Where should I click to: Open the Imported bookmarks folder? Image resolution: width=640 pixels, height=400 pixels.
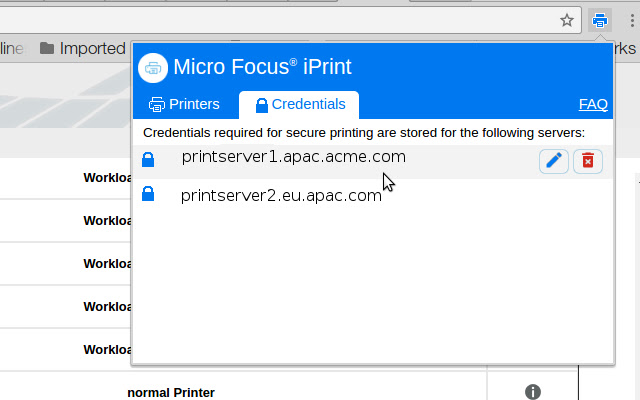pyautogui.click(x=83, y=48)
